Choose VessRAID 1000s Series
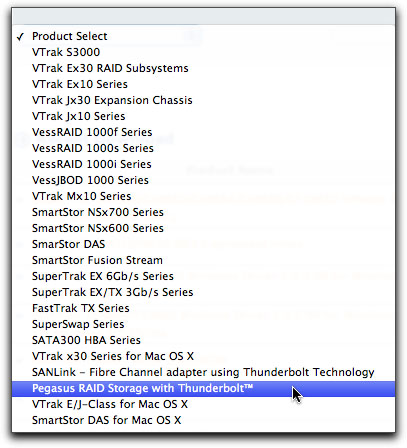407x448 pixels. click(203, 148)
